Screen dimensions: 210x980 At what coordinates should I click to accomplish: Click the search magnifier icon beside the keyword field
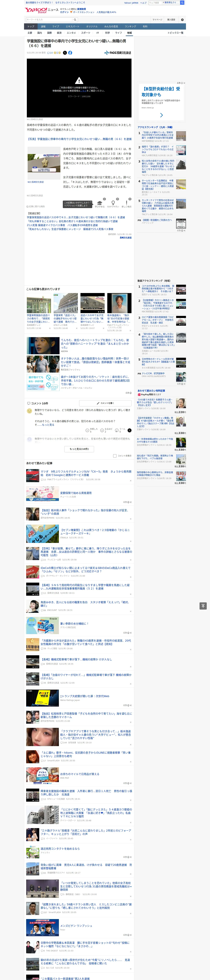75,20
